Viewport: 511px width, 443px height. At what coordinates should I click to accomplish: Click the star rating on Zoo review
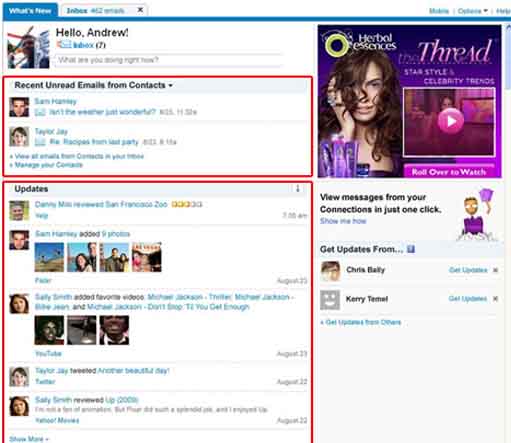pyautogui.click(x=187, y=204)
